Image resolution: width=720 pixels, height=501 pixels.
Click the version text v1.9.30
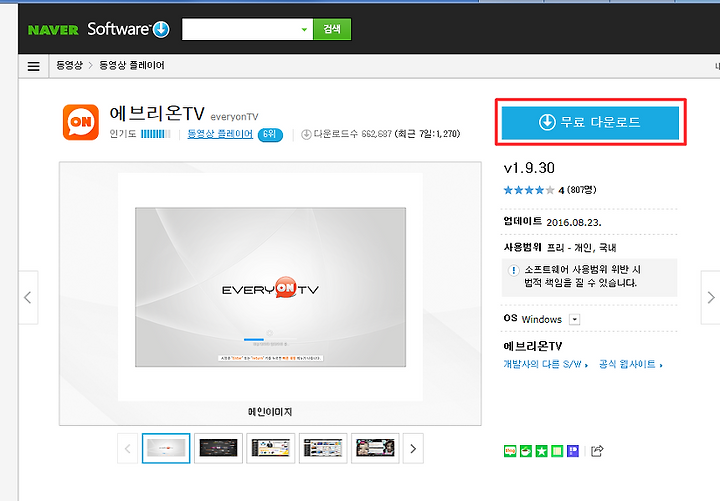pos(529,168)
